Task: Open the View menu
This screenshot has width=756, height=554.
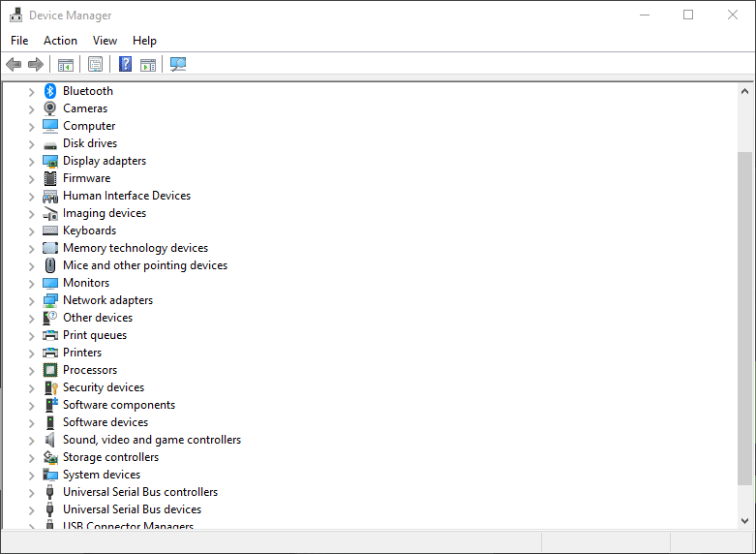Action: [x=105, y=41]
